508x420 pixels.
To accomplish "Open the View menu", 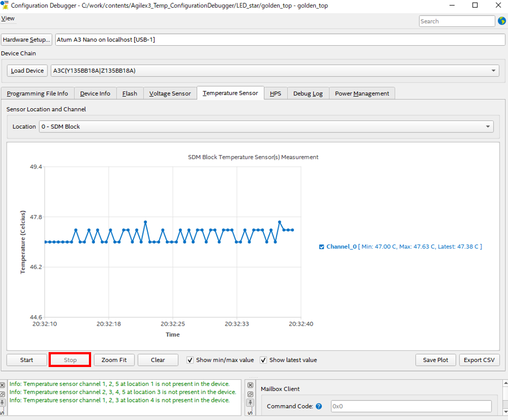I will click(x=8, y=18).
